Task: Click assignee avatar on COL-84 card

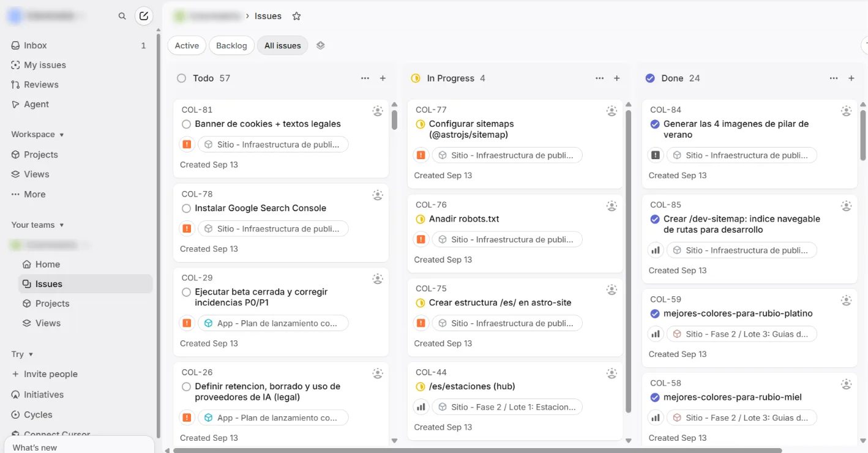Action: [846, 111]
